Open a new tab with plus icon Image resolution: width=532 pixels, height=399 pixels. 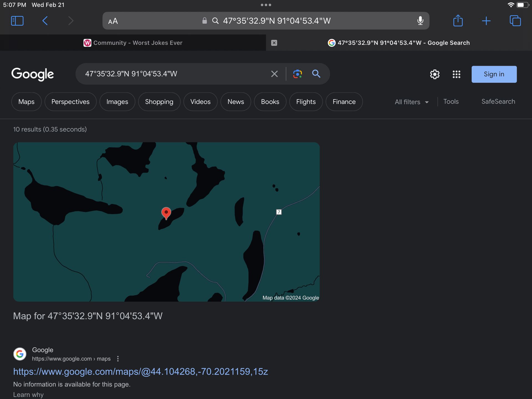coord(486,21)
